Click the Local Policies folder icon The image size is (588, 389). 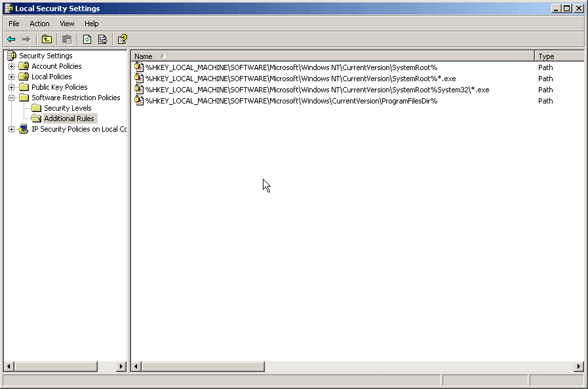[x=24, y=77]
